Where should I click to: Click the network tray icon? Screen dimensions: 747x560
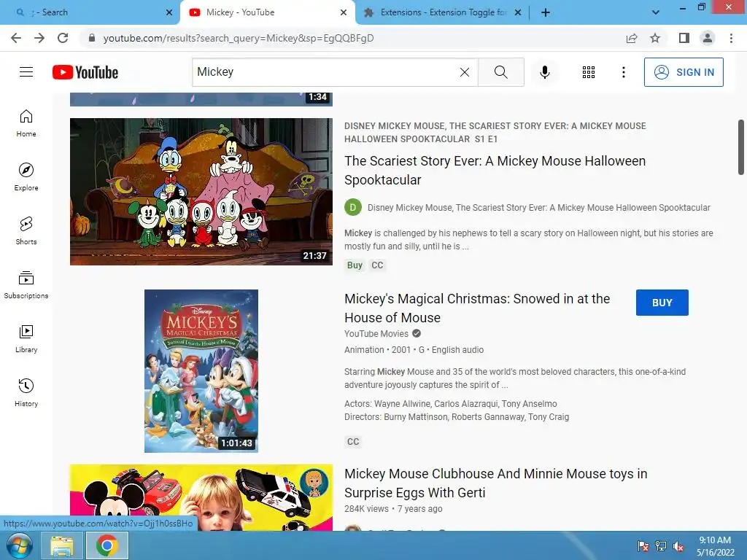point(661,546)
